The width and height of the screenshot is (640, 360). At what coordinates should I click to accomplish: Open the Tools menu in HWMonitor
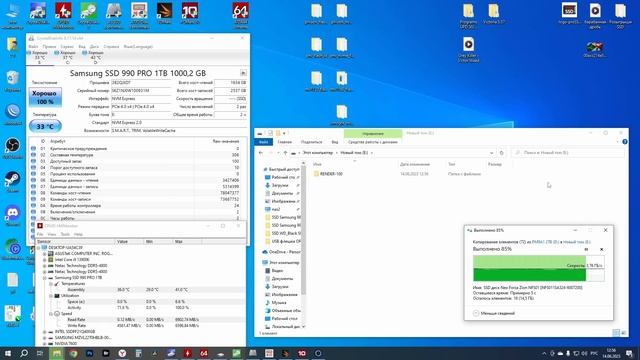tap(65, 234)
